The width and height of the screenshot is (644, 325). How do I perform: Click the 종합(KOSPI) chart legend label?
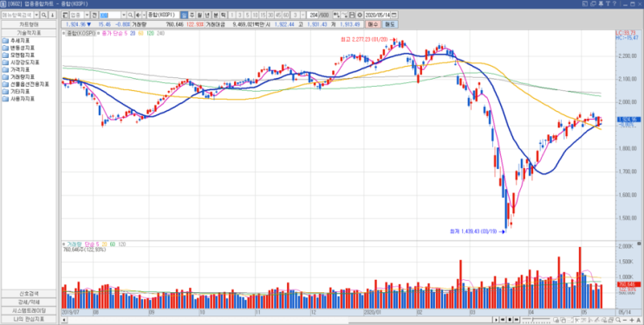pos(81,33)
